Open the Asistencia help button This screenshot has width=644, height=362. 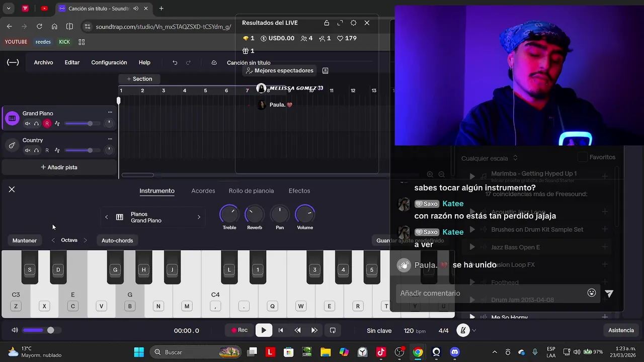[621, 330]
